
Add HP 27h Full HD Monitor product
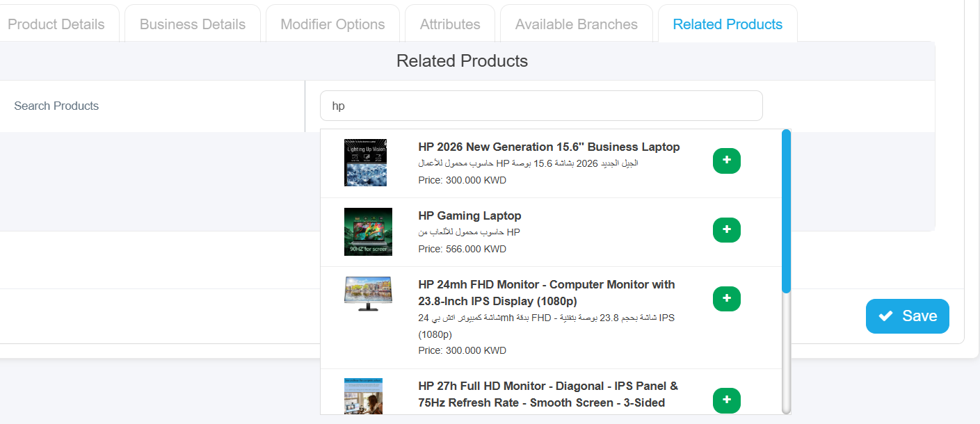(x=727, y=400)
